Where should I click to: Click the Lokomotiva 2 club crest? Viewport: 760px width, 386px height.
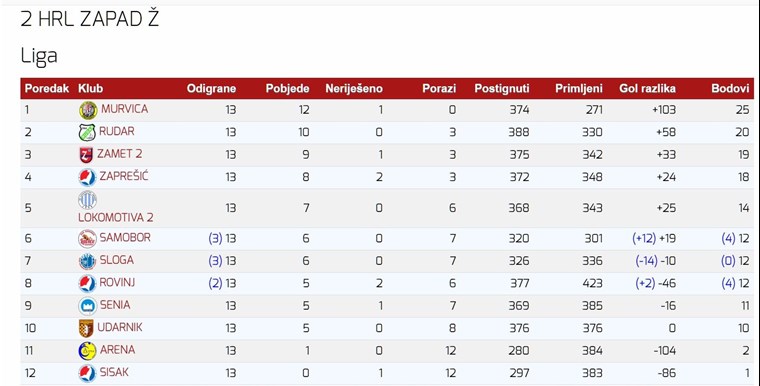coord(87,200)
